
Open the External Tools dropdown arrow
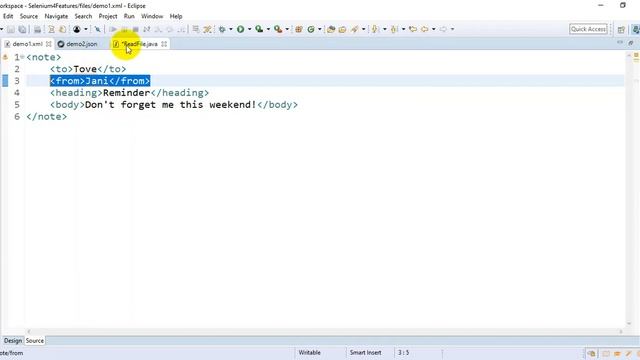click(x=287, y=29)
